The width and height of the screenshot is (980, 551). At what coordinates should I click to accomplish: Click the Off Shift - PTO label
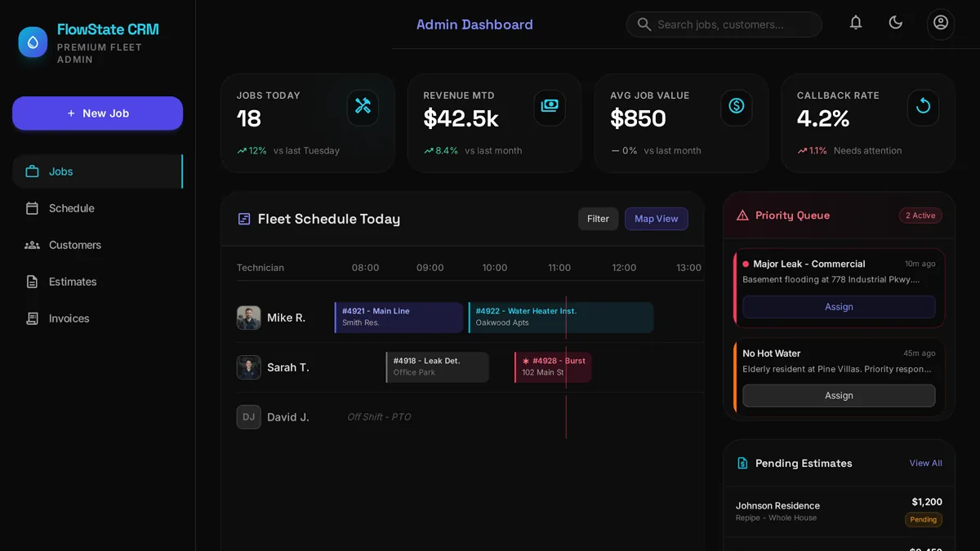[x=379, y=417]
